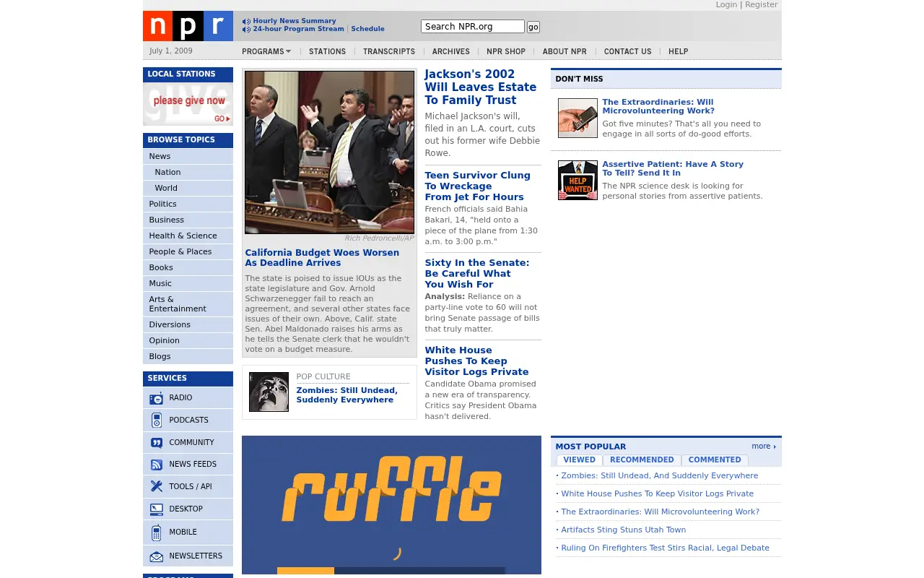Viewport: 924px width, 578px height.
Task: Go to the Archives menu item
Action: 451,51
